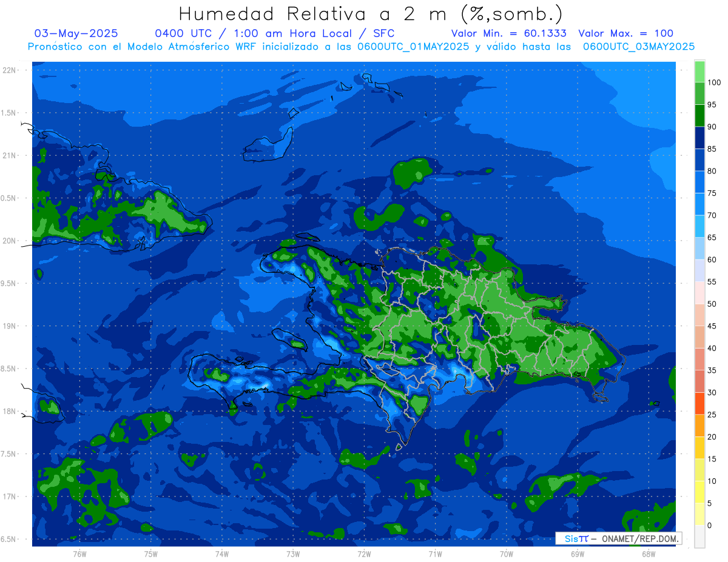The width and height of the screenshot is (728, 562).
Task: Pick the swatch between 70 and 75
Action: point(699,204)
